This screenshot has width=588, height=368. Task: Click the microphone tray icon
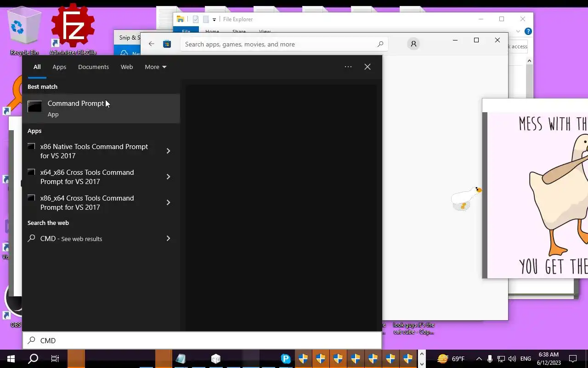(490, 359)
